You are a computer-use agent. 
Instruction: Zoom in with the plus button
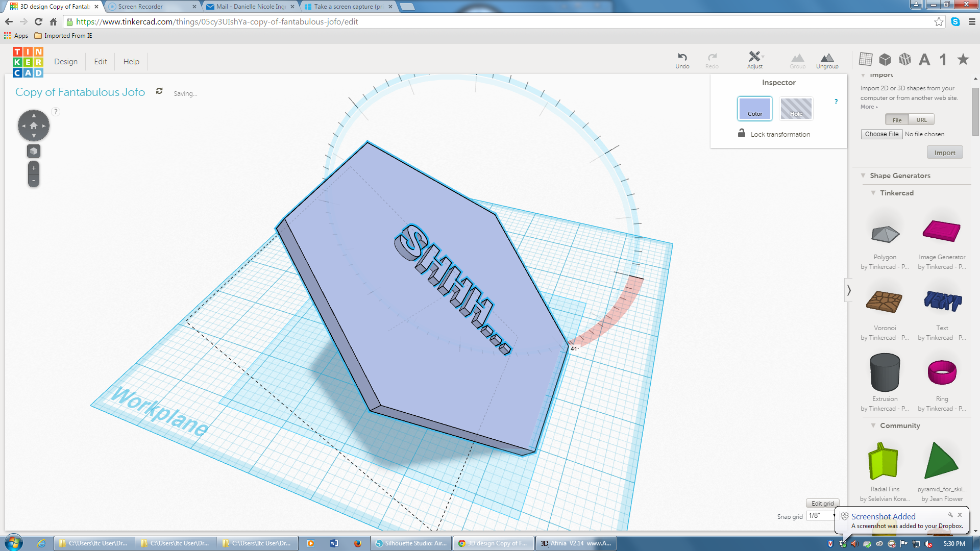pyautogui.click(x=34, y=168)
